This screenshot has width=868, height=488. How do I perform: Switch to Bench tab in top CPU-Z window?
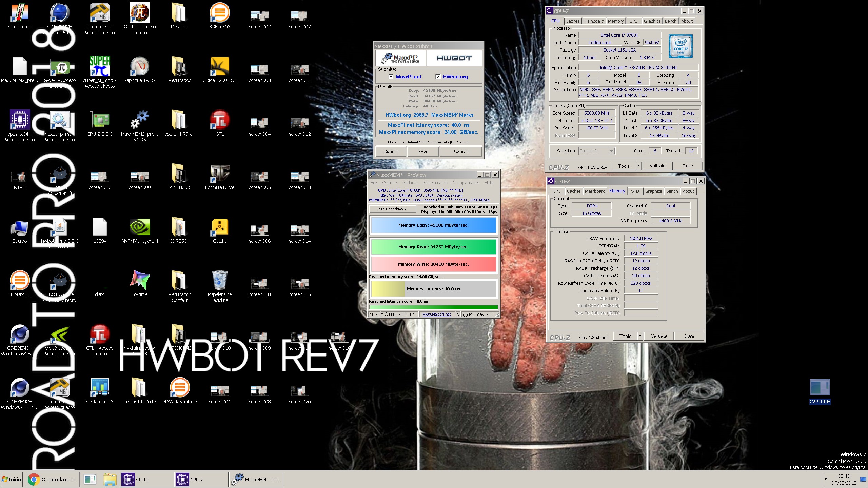pos(671,21)
